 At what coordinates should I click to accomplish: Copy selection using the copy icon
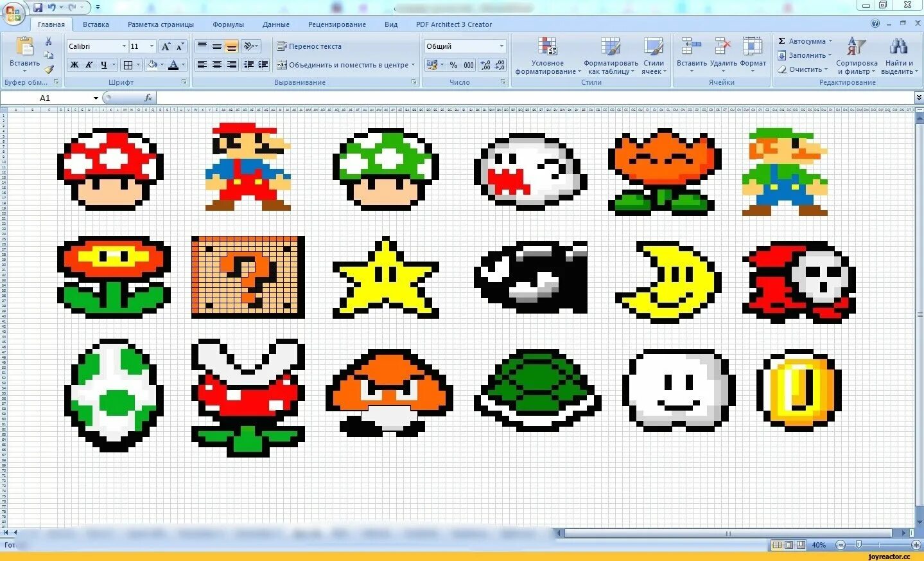49,55
